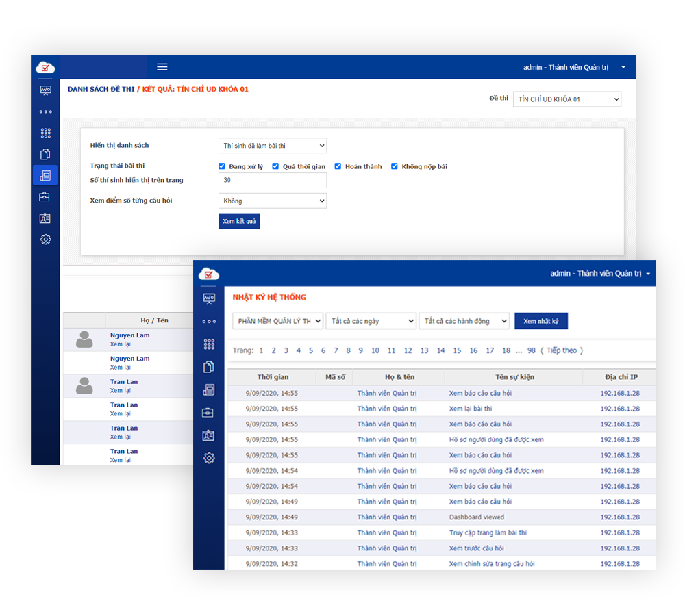Click the number of candidates per page field
Viewport: 685px width, 616px height.
point(273,180)
